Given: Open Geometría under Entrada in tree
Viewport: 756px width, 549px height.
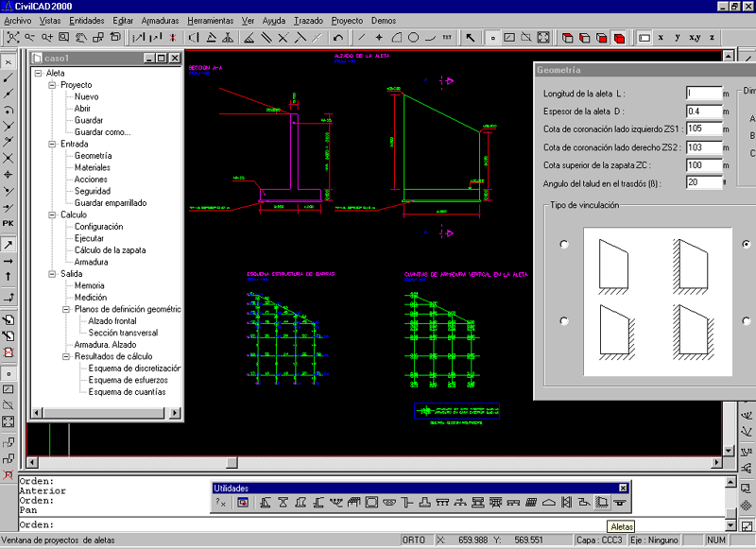Looking at the screenshot, I should tap(93, 156).
